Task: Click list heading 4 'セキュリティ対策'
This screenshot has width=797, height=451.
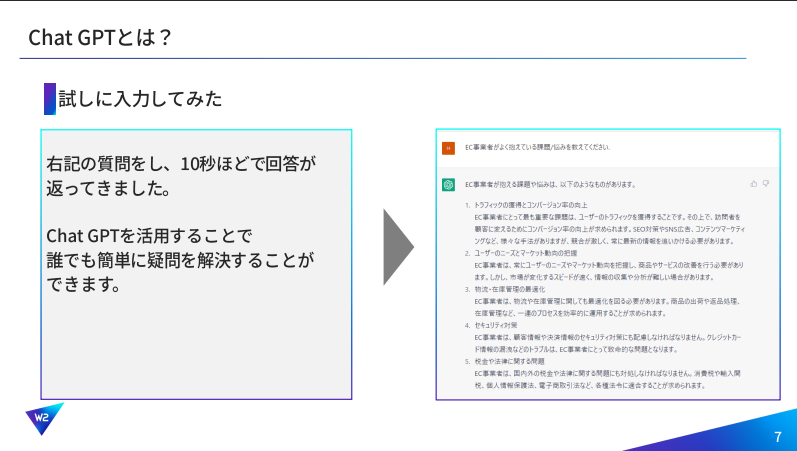Action: tap(496, 325)
